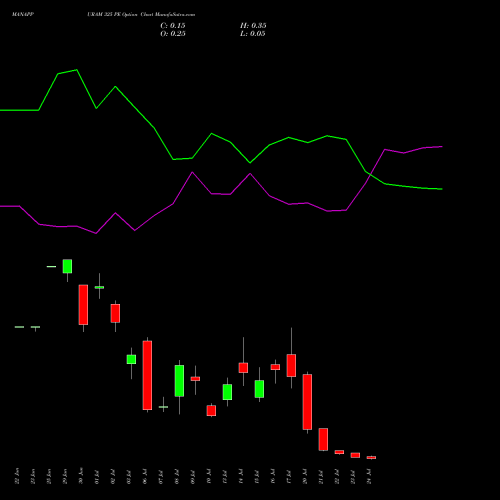
Task: Select the green candlestick for 13 Jul
Action: 227,392
